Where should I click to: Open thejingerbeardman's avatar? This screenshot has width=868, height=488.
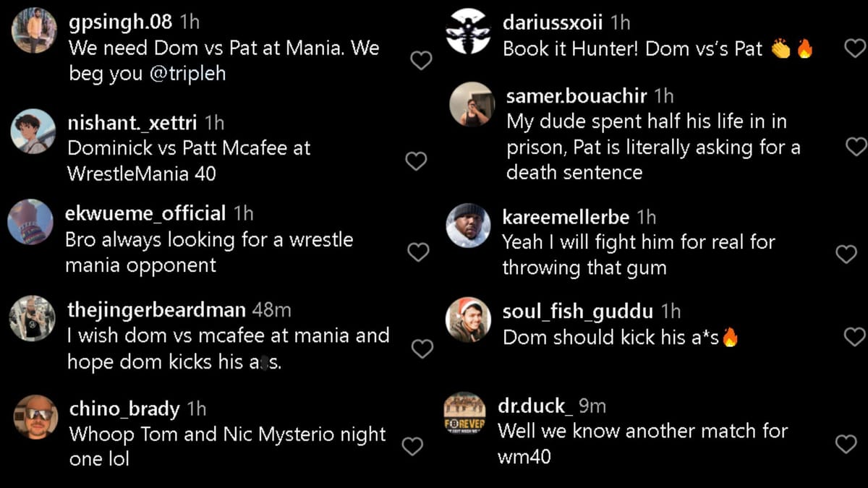tap(31, 318)
